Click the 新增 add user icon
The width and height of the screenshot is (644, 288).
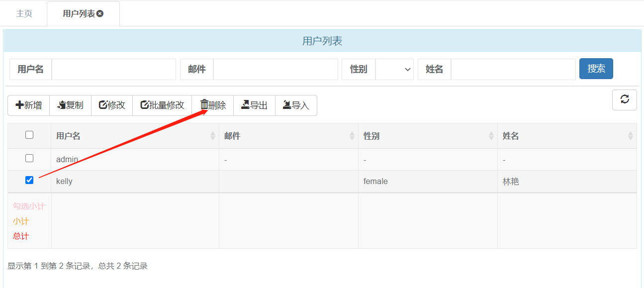tap(28, 105)
